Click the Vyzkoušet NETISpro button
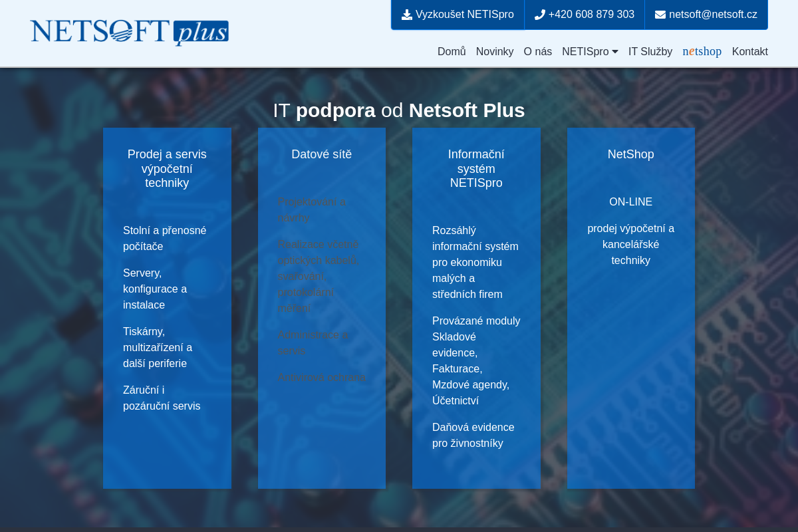Image resolution: width=798 pixels, height=532 pixels. (458, 13)
